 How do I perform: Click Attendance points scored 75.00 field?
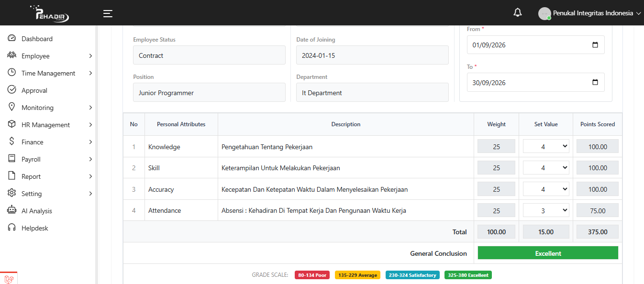[597, 210]
